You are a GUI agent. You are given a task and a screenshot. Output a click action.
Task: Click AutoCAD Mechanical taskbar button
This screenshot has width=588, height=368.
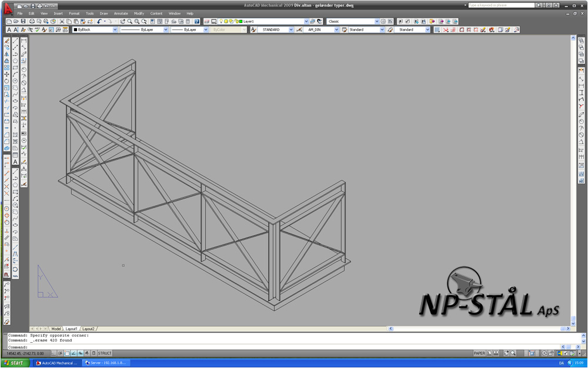click(58, 363)
